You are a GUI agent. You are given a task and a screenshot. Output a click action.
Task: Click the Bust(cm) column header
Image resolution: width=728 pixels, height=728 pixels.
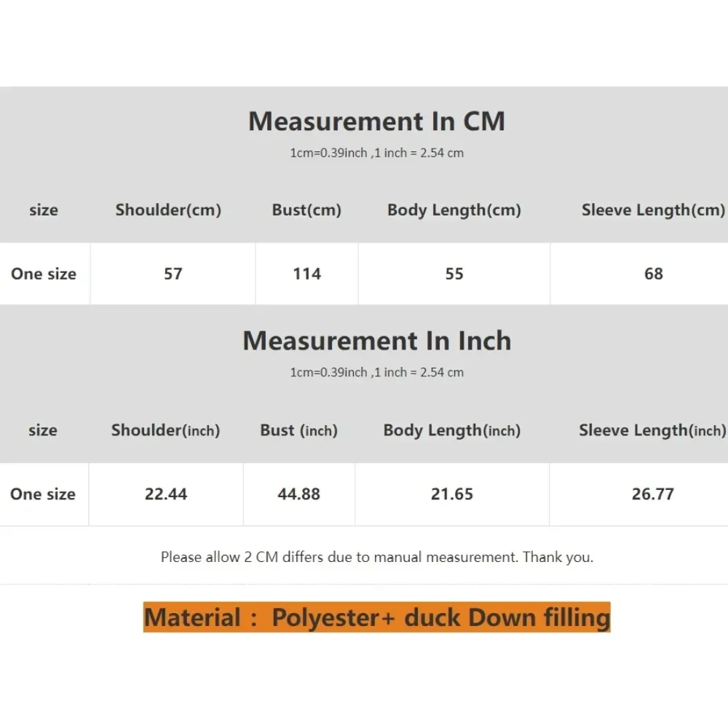pyautogui.click(x=306, y=210)
